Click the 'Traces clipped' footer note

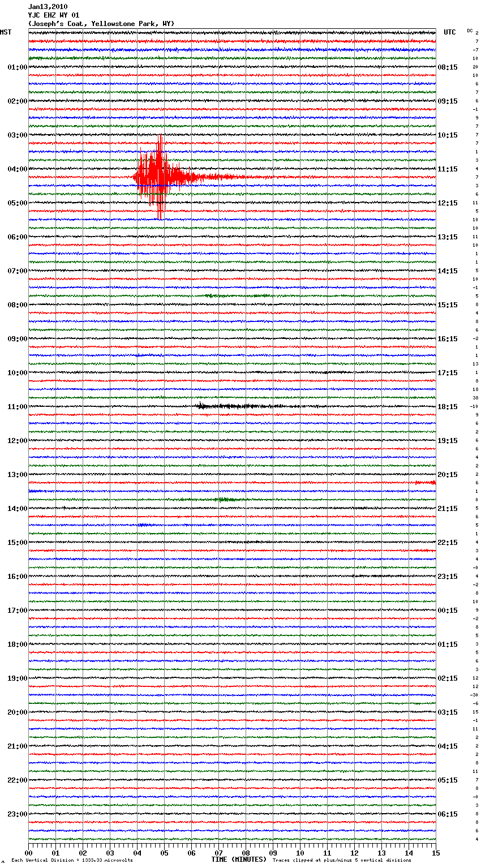pos(342,861)
